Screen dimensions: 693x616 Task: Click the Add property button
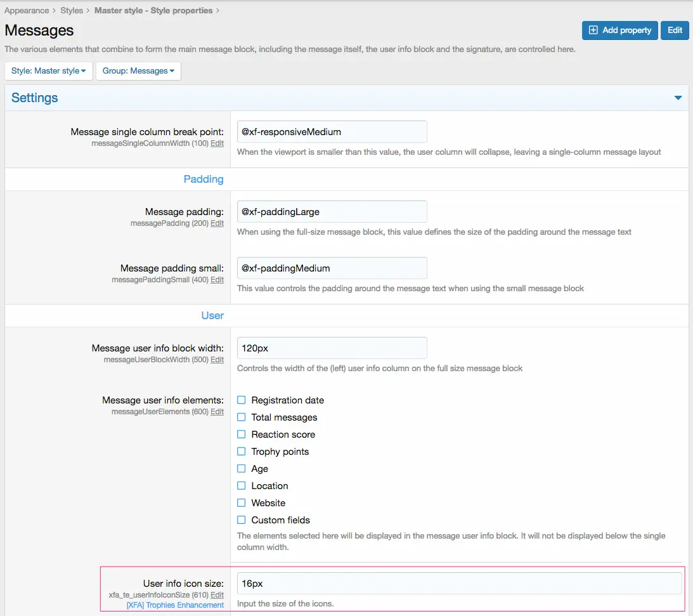620,30
